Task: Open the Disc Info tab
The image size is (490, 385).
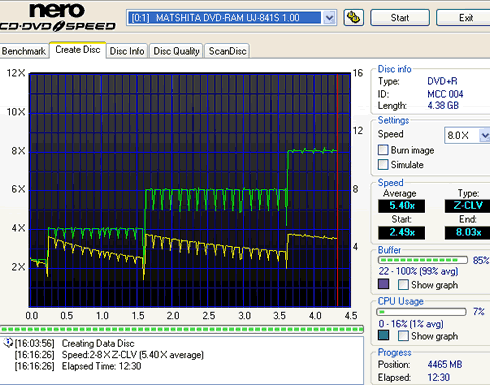Action: 127,51
